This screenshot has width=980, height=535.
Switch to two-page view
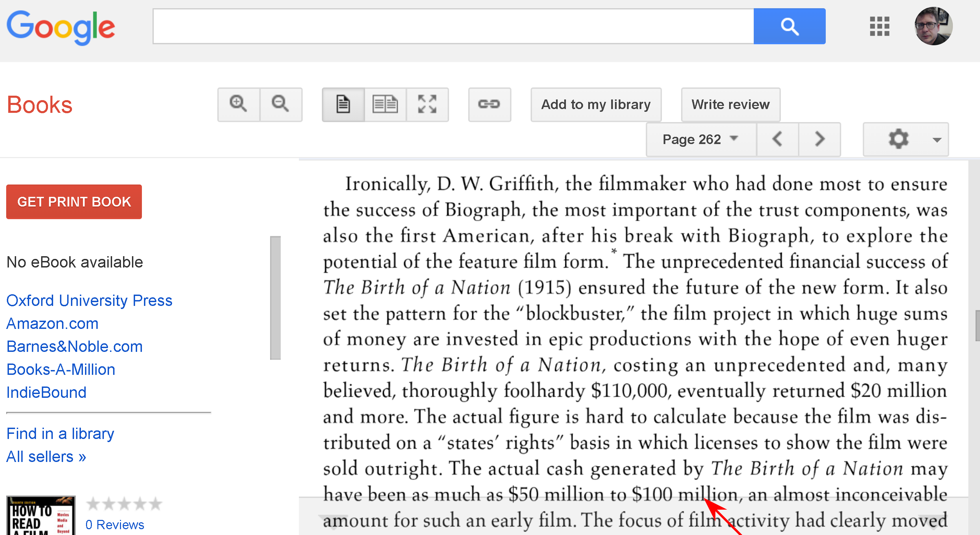pyautogui.click(x=385, y=104)
